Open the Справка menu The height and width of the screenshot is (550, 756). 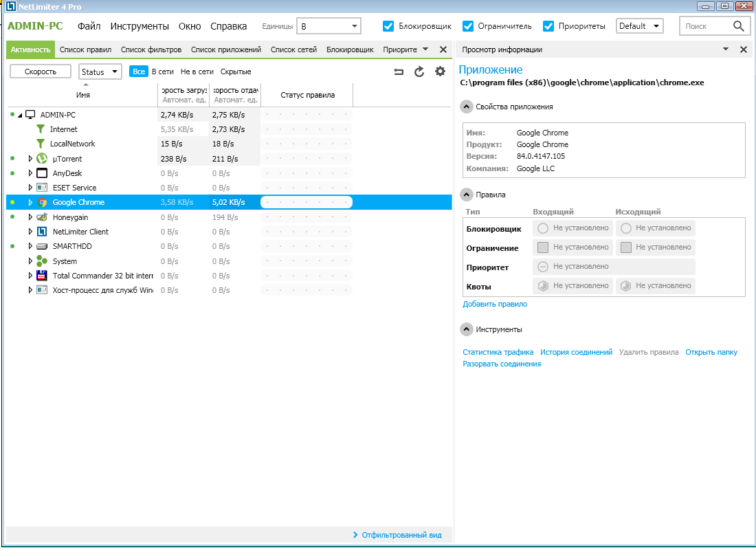click(229, 27)
